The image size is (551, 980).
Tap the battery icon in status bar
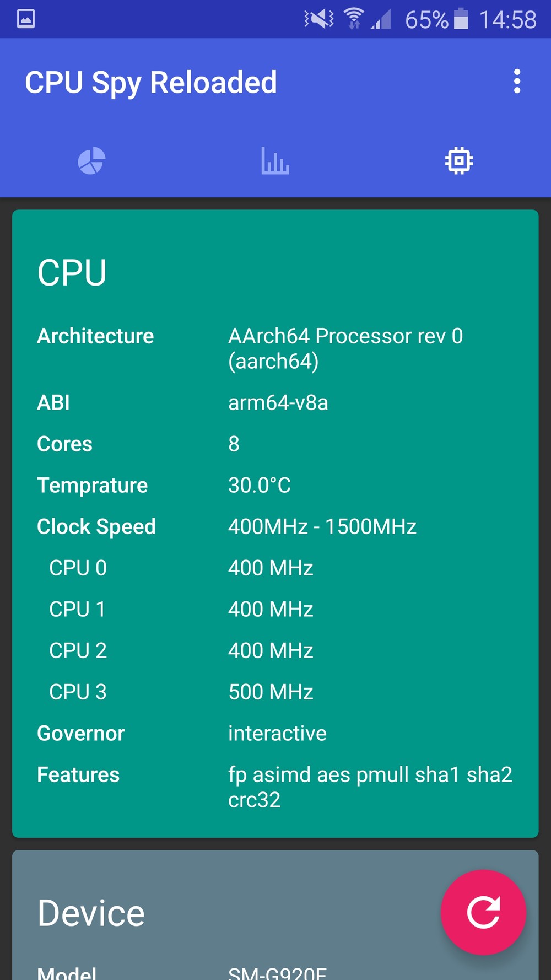coord(461,19)
